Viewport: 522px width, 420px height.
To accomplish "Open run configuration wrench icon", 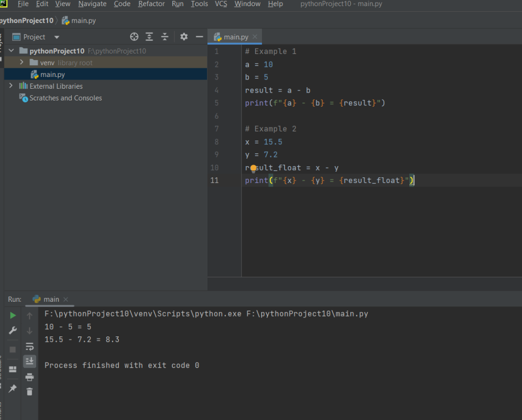I will (13, 331).
